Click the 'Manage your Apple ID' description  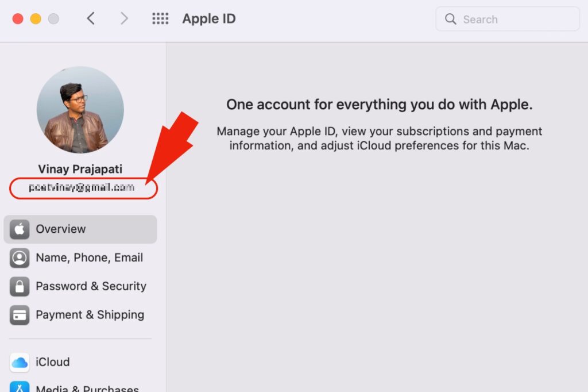click(x=379, y=138)
